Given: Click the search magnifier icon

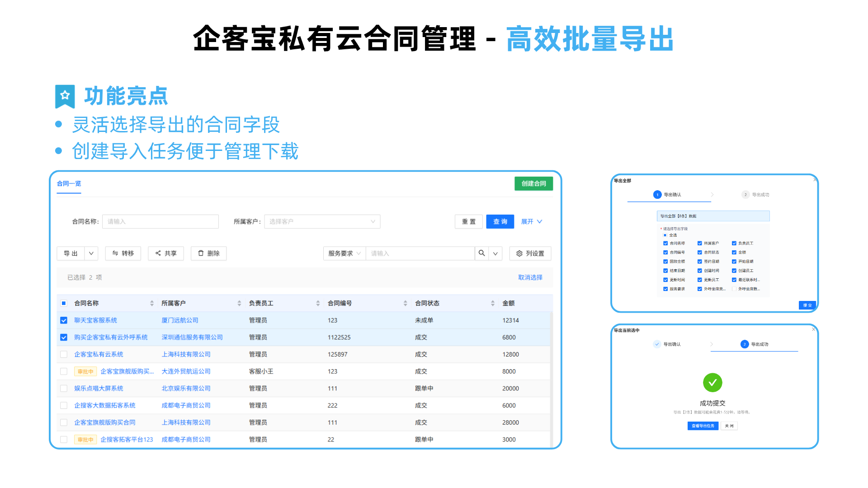Looking at the screenshot, I should click(x=481, y=253).
